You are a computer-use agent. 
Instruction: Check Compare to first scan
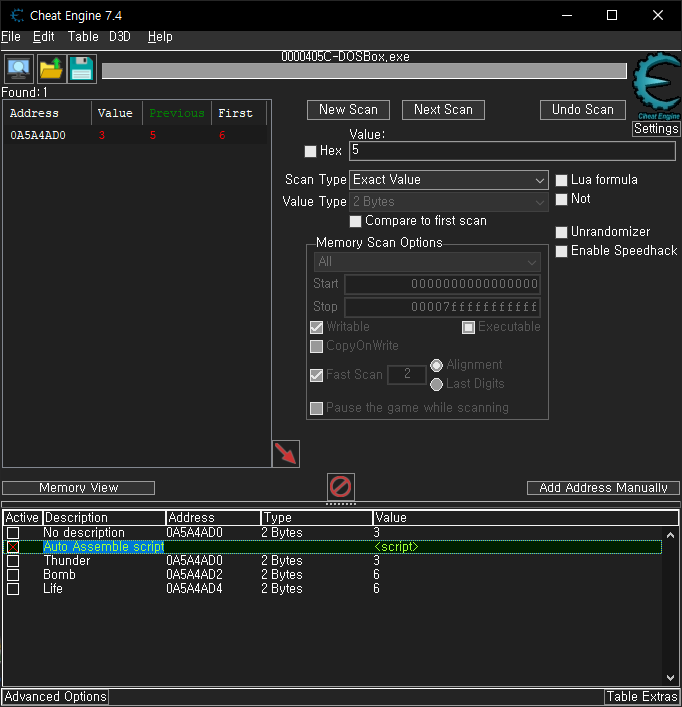click(x=355, y=221)
